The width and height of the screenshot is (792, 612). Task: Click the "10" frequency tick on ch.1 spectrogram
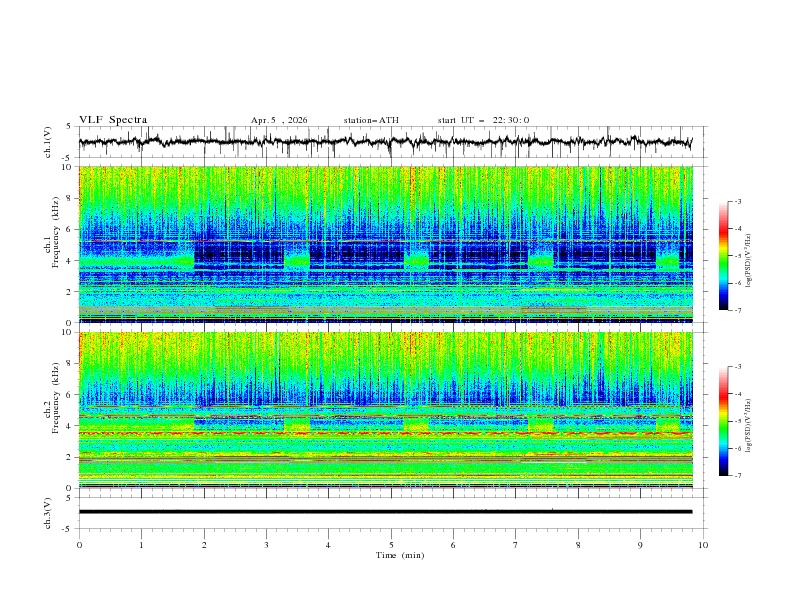click(x=68, y=167)
